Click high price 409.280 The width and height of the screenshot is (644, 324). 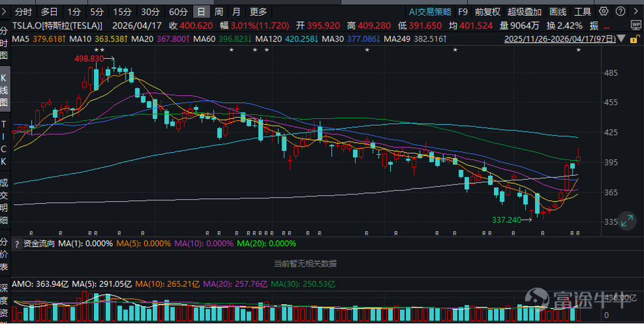point(374,26)
